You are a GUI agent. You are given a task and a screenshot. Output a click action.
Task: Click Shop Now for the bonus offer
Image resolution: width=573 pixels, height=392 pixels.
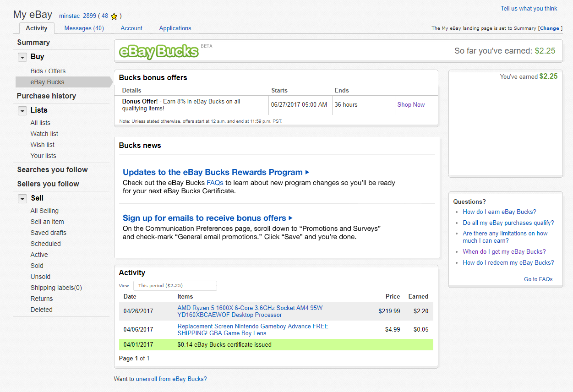click(411, 104)
